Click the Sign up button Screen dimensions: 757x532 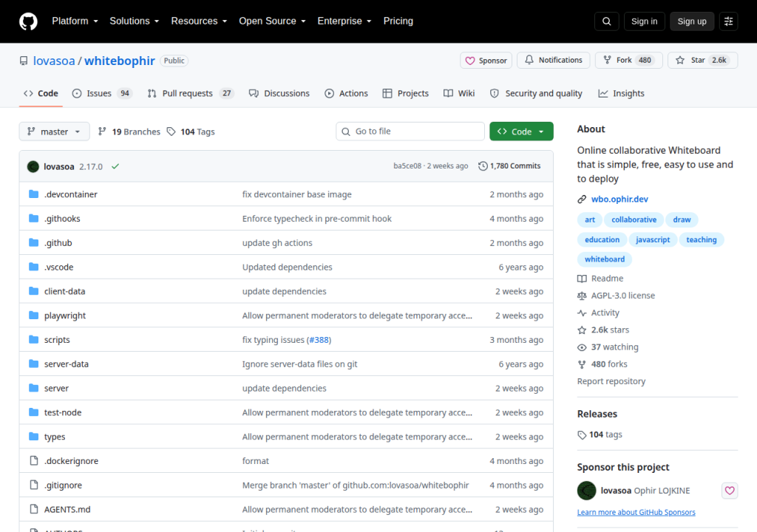click(692, 21)
